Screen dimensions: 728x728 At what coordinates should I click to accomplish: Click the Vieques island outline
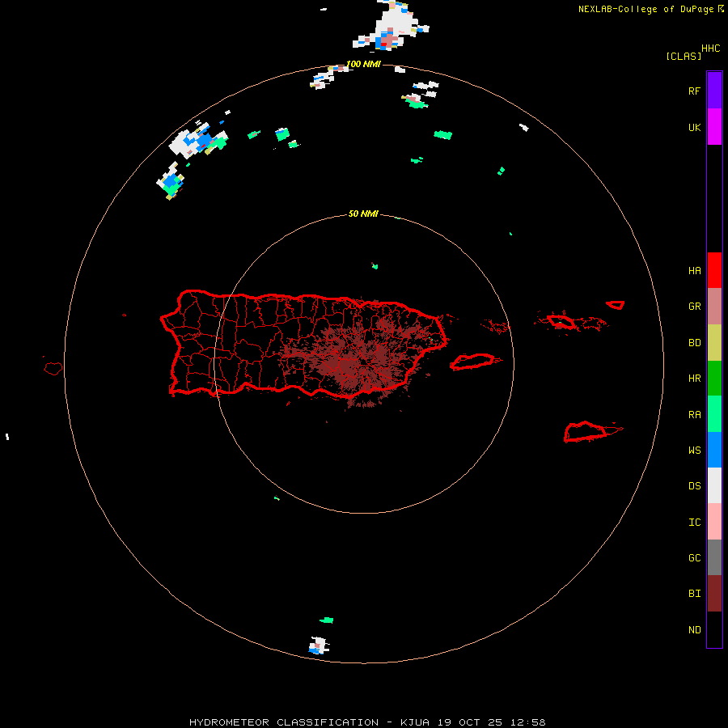[472, 362]
